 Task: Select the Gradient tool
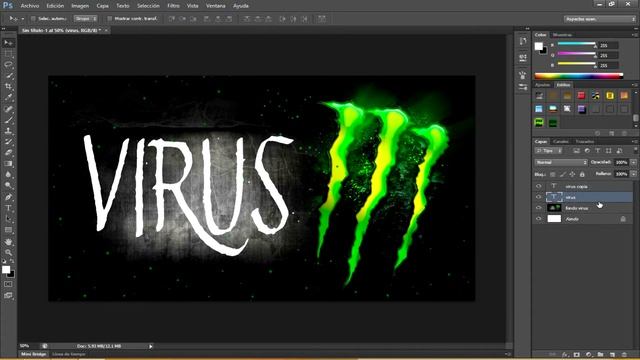(x=8, y=164)
